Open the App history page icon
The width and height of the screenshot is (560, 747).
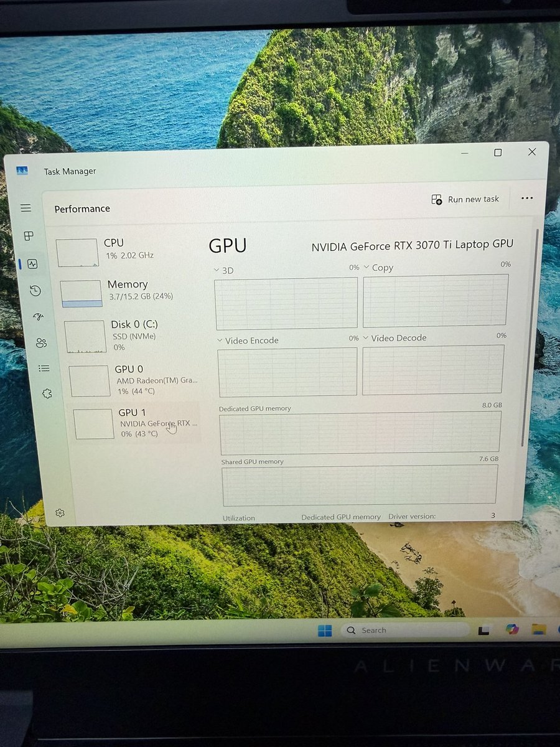click(35, 291)
